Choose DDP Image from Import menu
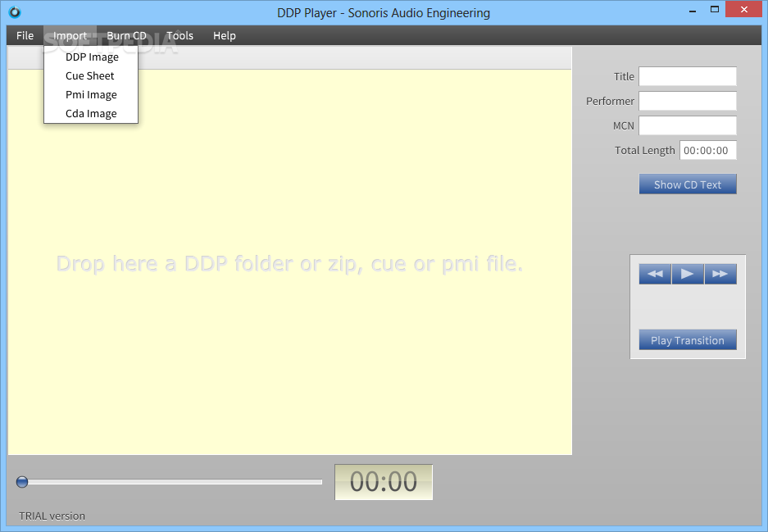Viewport: 768px width, 532px height. [x=91, y=57]
